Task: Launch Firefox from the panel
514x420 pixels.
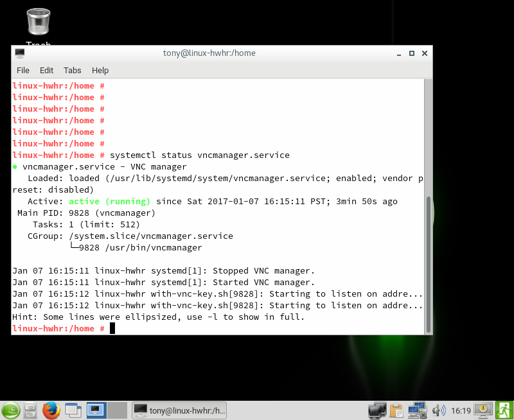Action: click(51, 410)
